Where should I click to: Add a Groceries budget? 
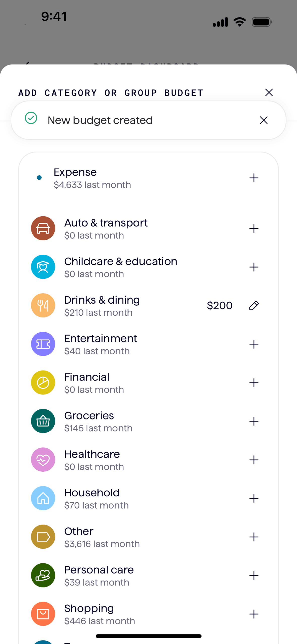[254, 421]
